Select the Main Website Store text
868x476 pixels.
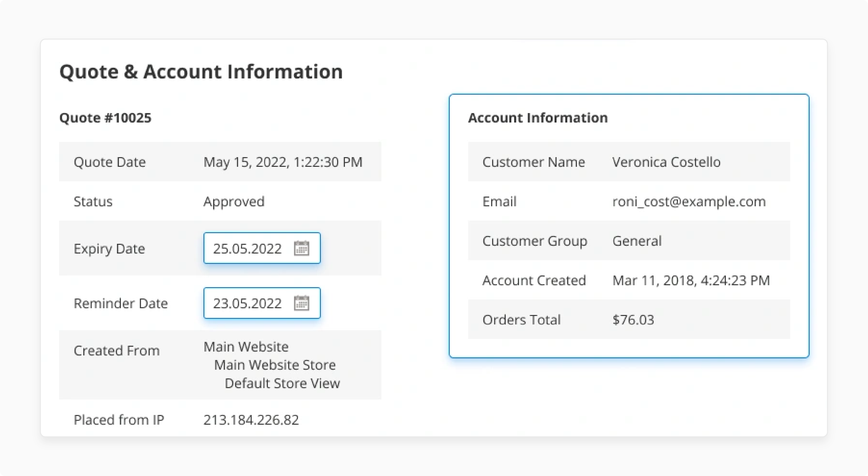point(275,365)
